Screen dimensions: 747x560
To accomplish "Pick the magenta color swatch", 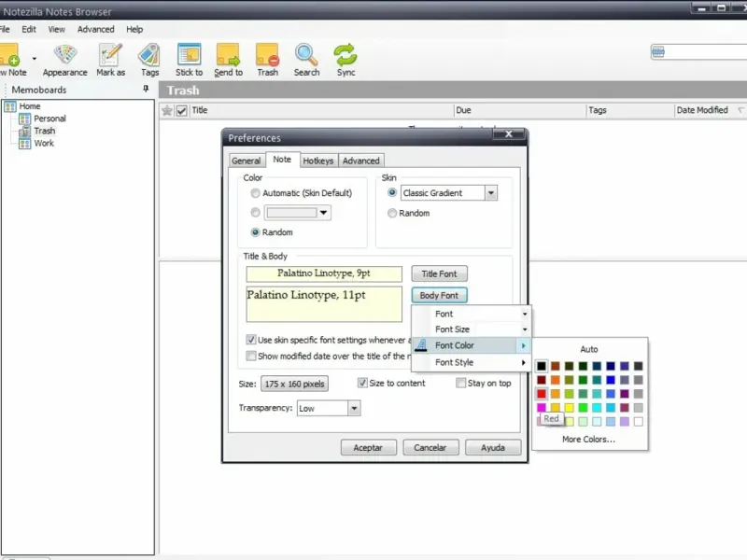I will click(542, 408).
